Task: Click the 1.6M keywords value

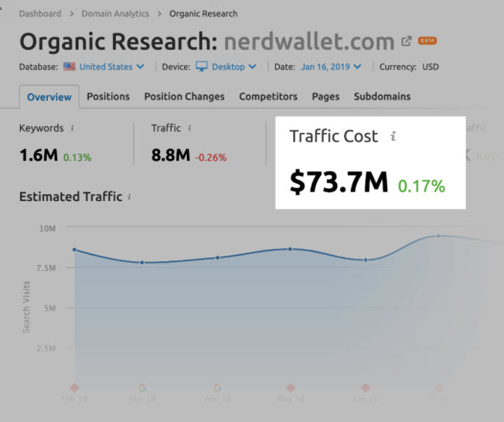Action: pos(39,155)
